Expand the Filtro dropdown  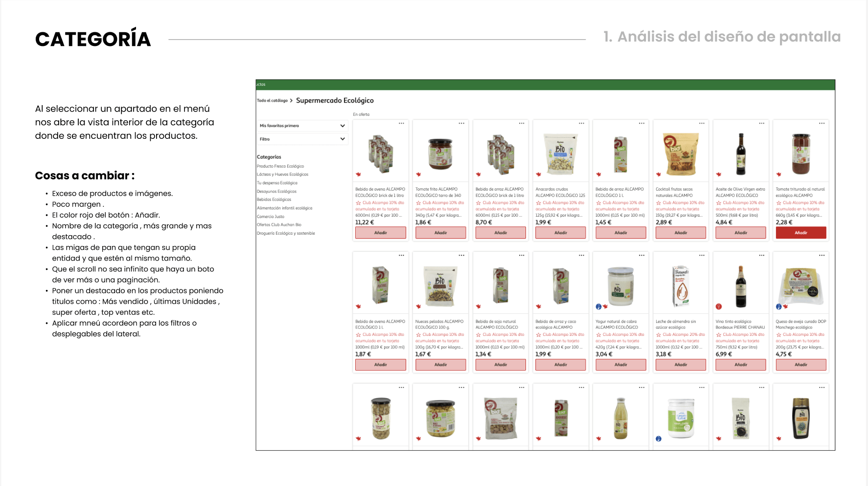point(302,139)
